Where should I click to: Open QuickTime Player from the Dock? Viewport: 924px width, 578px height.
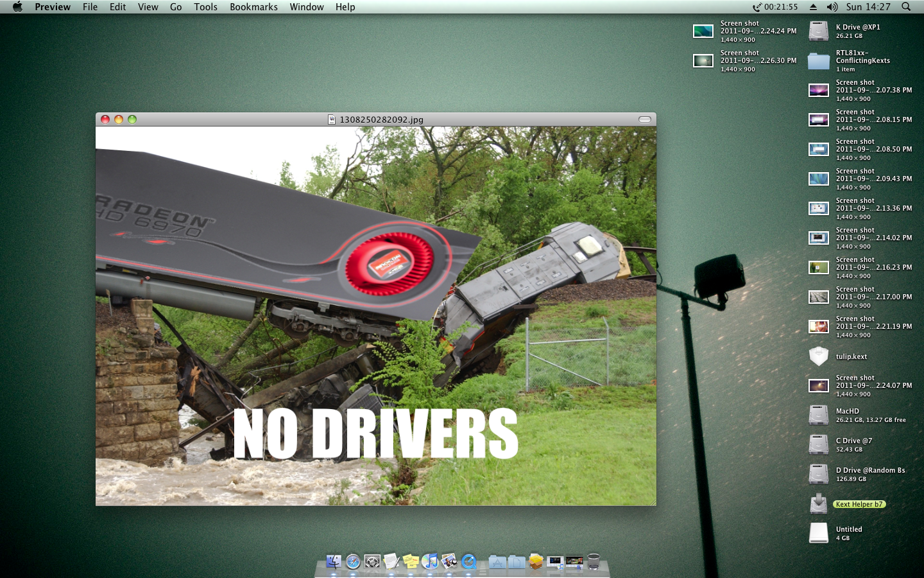pyautogui.click(x=469, y=562)
